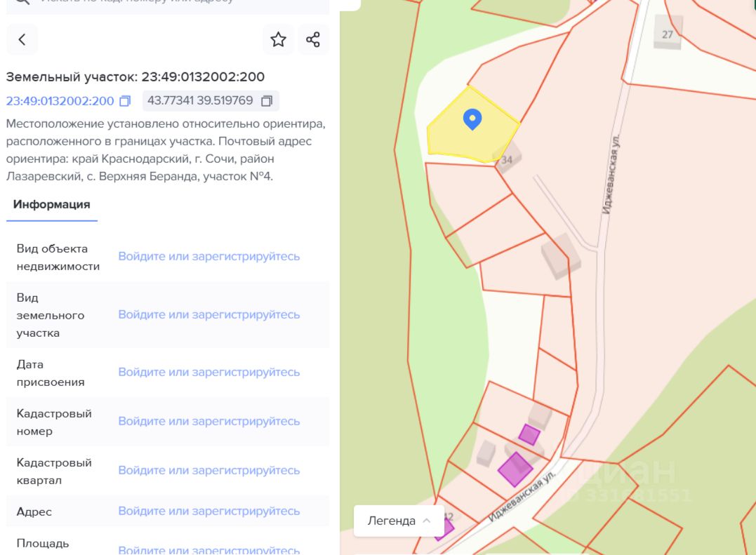Viewport: 756px width, 555px height.
Task: Click the blue location pin on map
Action: pyautogui.click(x=472, y=119)
